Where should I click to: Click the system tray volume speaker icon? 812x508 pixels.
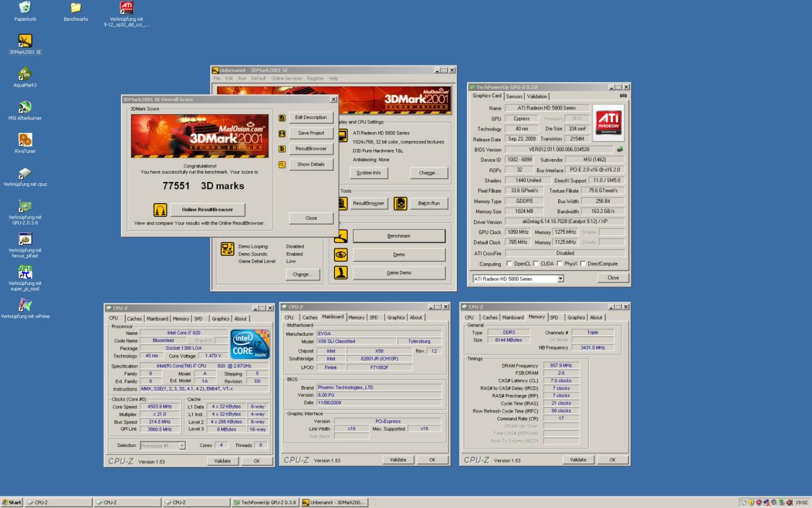(x=789, y=502)
